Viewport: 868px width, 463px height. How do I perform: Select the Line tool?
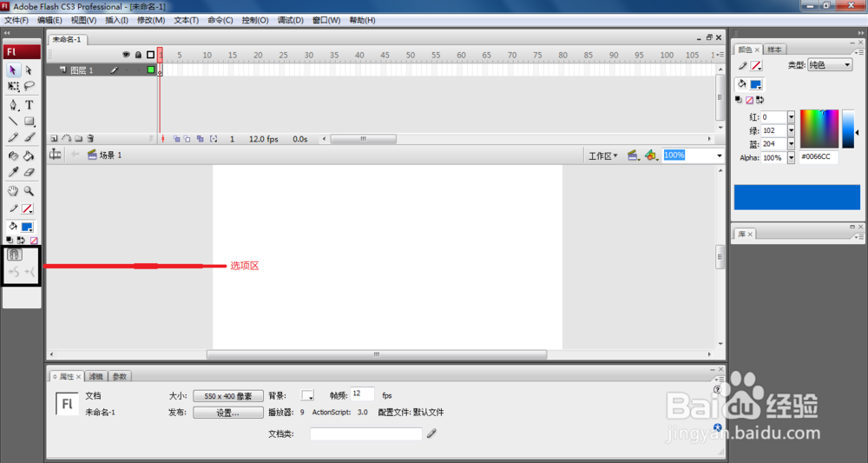(x=13, y=121)
